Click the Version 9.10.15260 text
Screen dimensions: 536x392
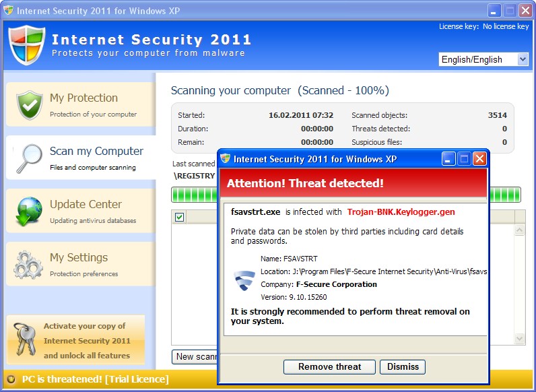(294, 297)
